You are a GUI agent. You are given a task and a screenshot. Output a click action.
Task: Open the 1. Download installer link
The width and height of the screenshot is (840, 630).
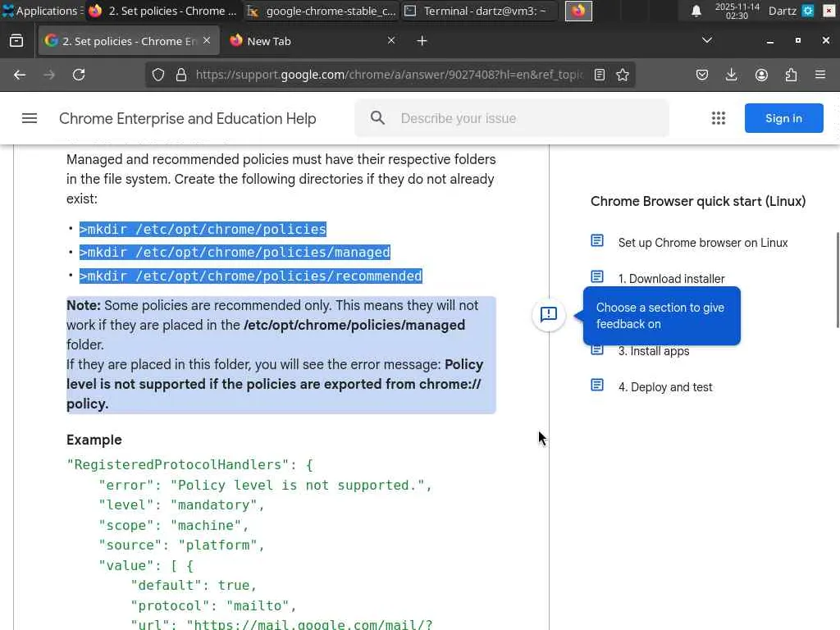point(671,279)
